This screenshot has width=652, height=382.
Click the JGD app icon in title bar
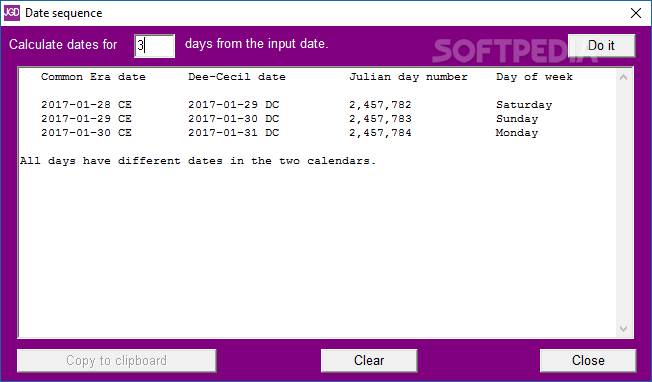12,13
